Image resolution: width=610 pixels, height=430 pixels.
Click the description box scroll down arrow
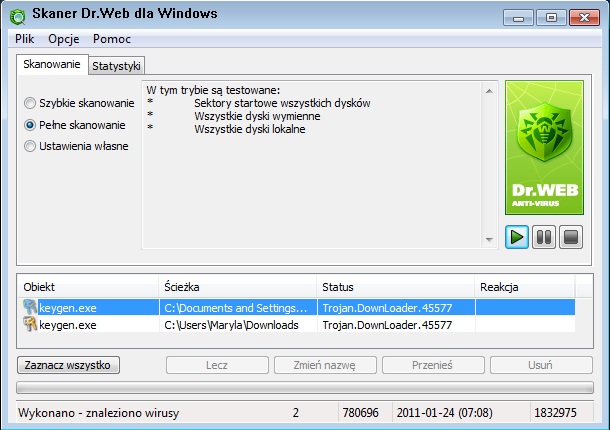(489, 239)
